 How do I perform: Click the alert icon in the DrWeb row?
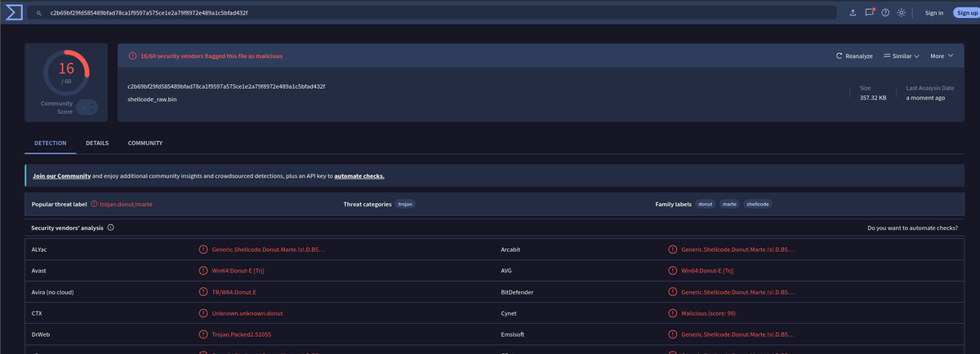tap(203, 334)
